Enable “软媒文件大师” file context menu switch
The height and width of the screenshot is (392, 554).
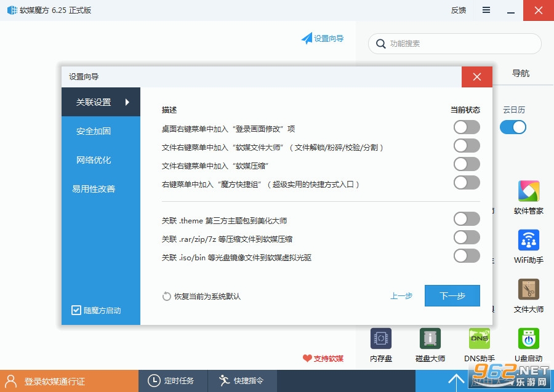click(467, 146)
